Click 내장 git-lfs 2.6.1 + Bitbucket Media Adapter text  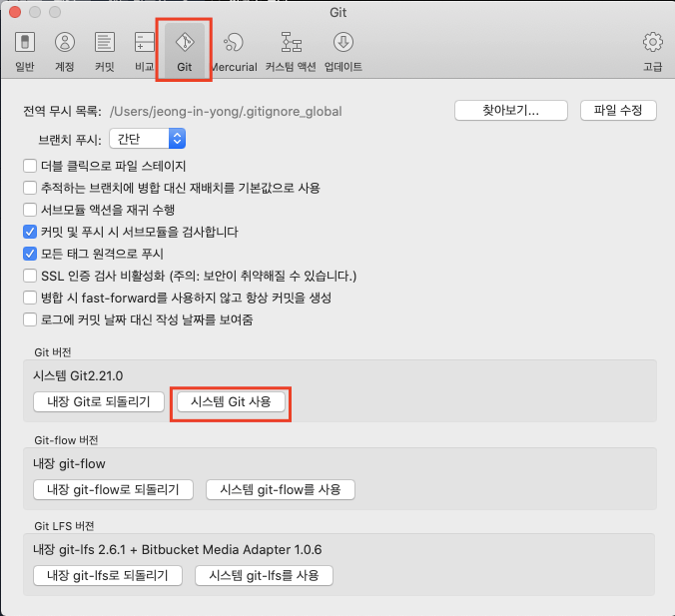click(178, 550)
